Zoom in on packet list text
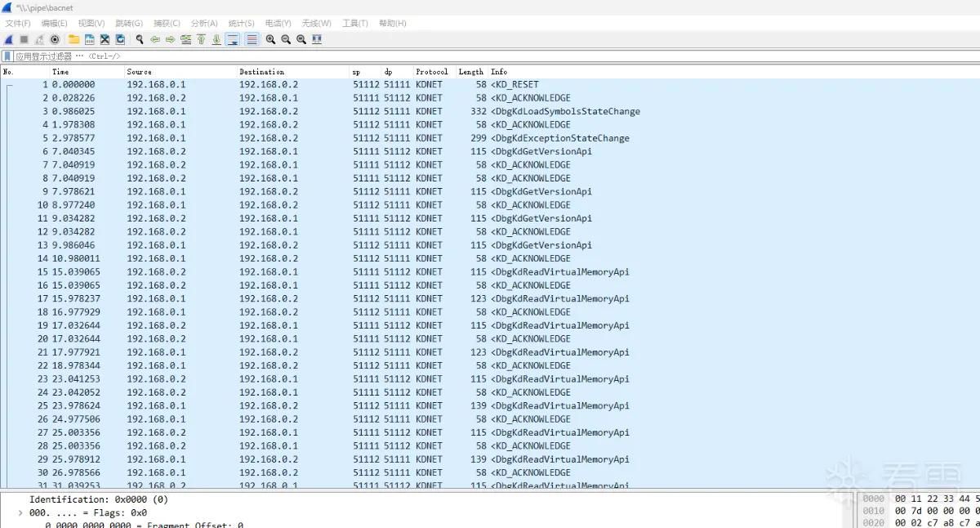The width and height of the screenshot is (980, 528). [x=270, y=39]
